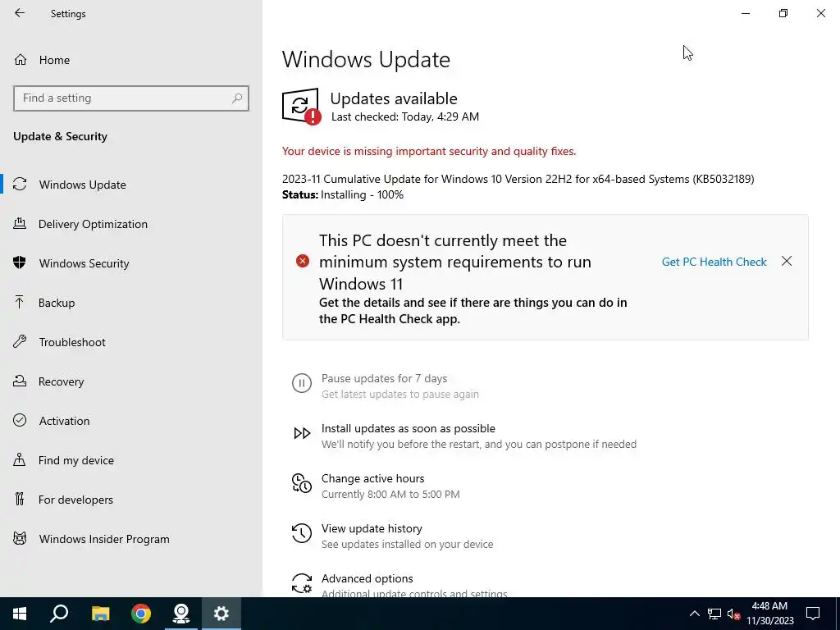Open View update history

372,528
